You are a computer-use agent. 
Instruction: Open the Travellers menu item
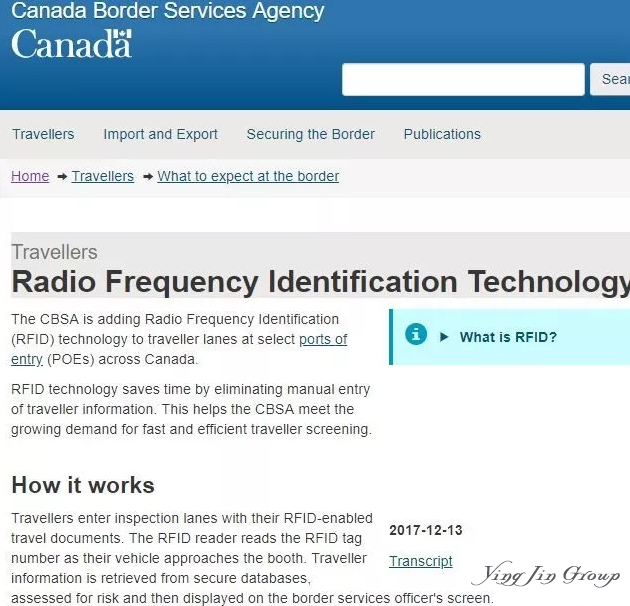coord(43,134)
